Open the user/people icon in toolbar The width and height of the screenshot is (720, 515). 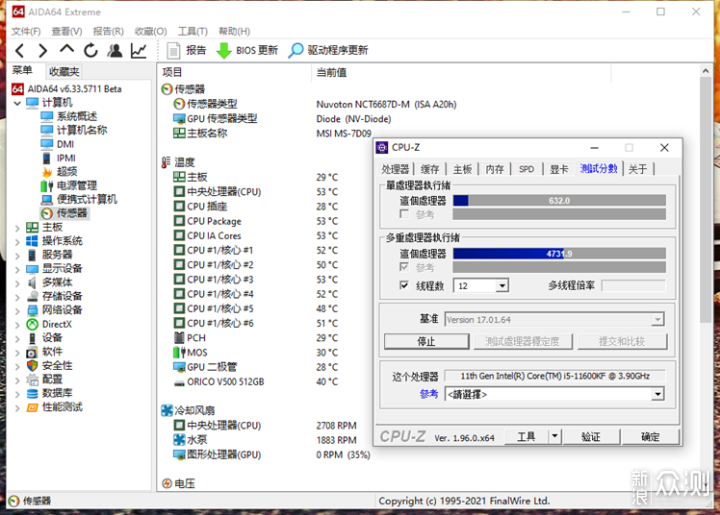(115, 50)
